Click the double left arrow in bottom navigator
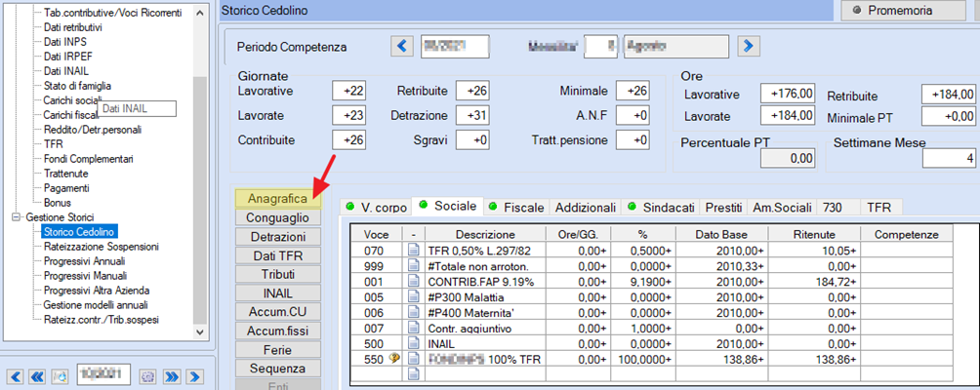 pos(37,376)
